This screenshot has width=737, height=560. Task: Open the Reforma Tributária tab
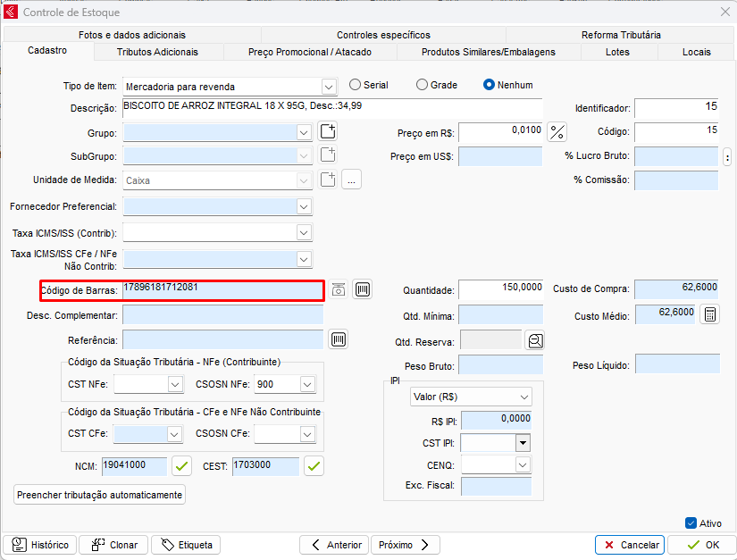(621, 35)
